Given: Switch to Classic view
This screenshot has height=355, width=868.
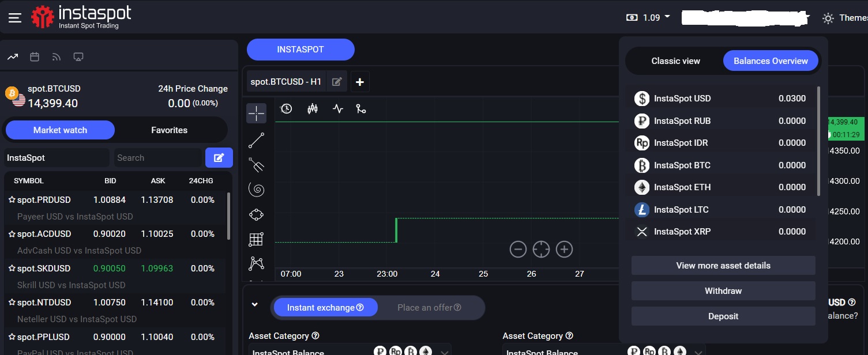Looking at the screenshot, I should 676,61.
